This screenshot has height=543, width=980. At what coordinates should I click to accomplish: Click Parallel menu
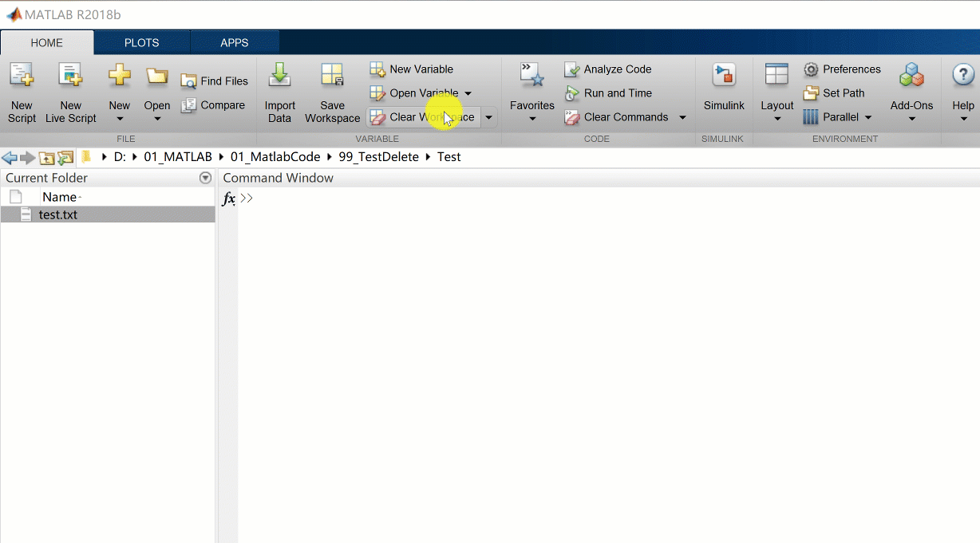(x=837, y=117)
